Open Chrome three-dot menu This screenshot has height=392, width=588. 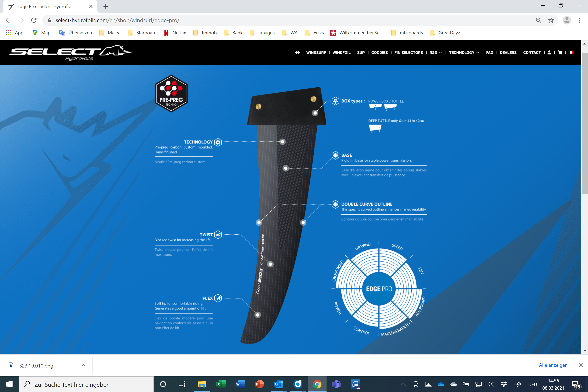pyautogui.click(x=579, y=20)
